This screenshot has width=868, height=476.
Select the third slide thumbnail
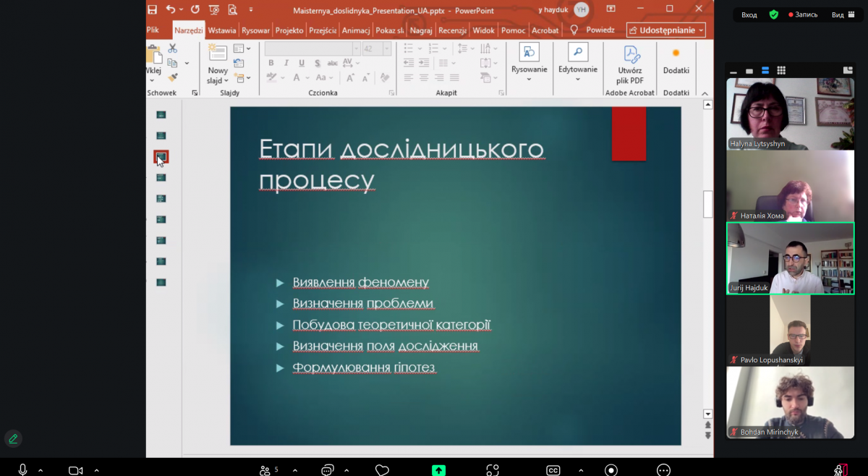tap(161, 155)
